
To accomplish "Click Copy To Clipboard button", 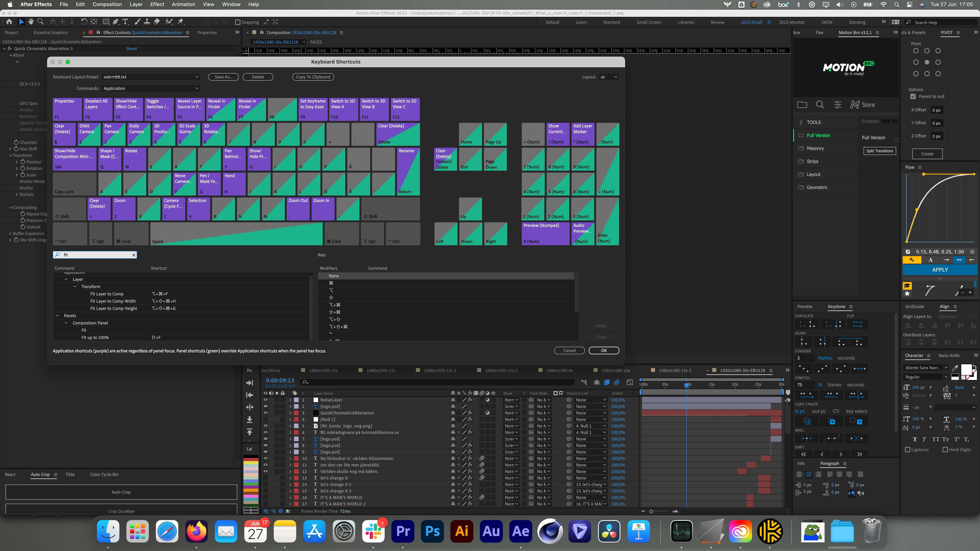I will click(x=313, y=77).
